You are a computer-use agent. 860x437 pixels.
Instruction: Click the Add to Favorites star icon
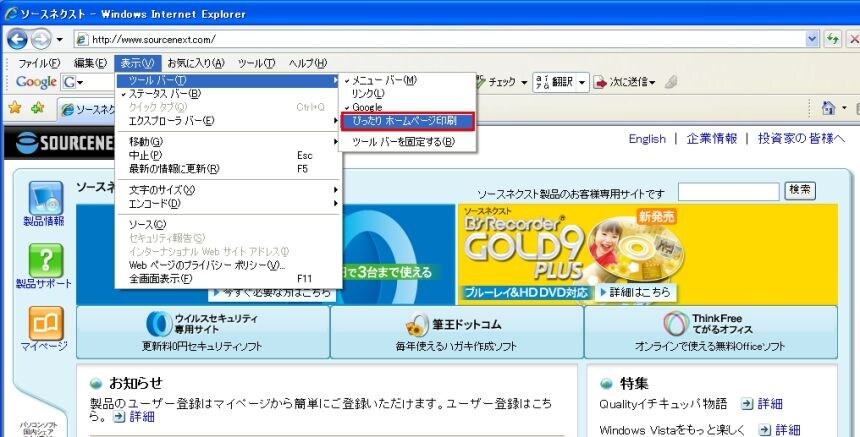(38, 107)
